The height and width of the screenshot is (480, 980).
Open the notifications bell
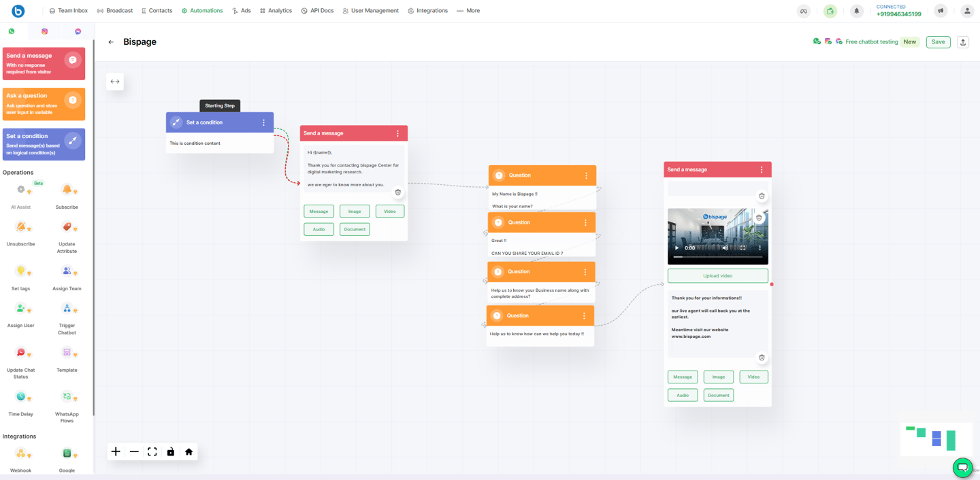pyautogui.click(x=857, y=11)
